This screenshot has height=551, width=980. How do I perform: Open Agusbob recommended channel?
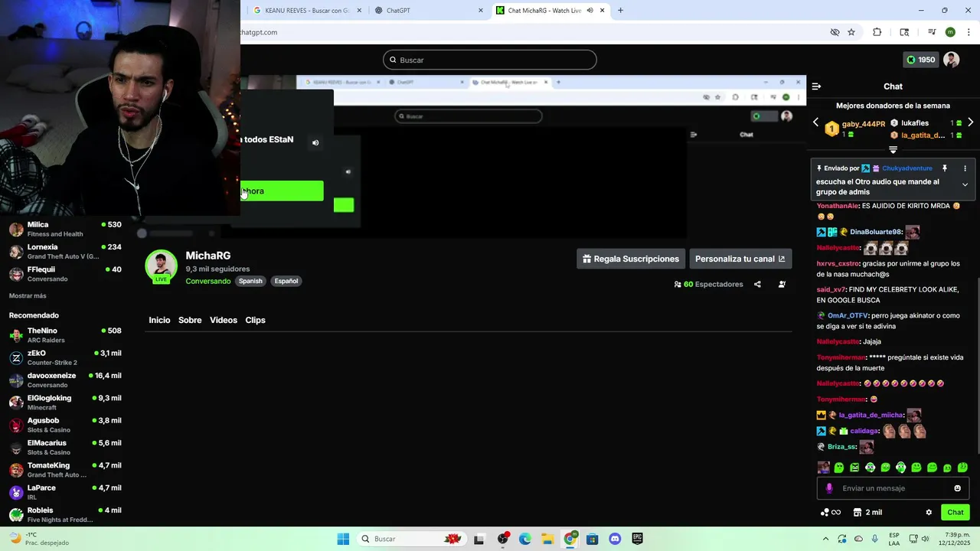(x=65, y=425)
